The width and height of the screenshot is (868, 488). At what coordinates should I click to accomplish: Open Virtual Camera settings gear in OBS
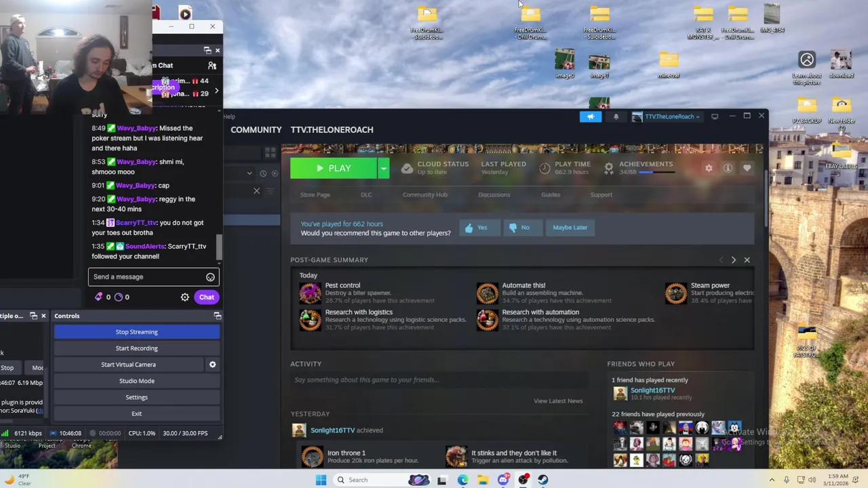pos(212,365)
